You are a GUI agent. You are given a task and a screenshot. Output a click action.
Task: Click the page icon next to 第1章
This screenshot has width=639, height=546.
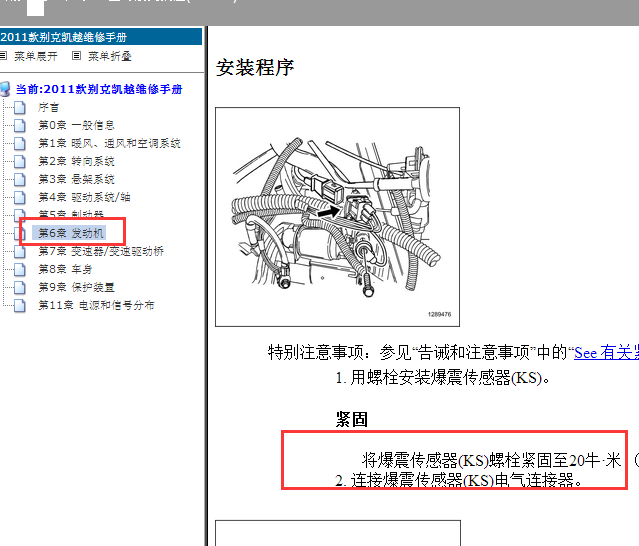pos(20,144)
